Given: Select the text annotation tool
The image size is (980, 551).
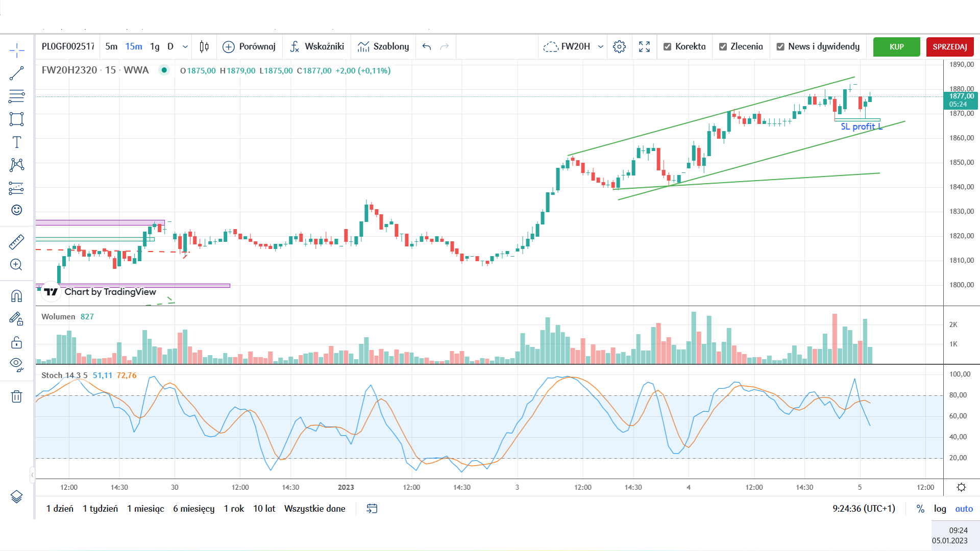Looking at the screenshot, I should 16,142.
